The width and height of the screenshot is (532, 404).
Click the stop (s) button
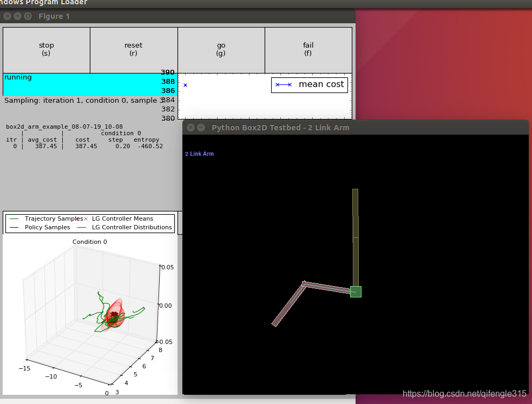click(x=47, y=50)
